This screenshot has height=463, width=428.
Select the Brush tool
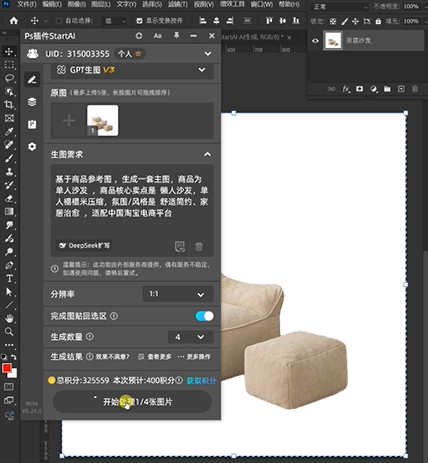pyautogui.click(x=9, y=159)
